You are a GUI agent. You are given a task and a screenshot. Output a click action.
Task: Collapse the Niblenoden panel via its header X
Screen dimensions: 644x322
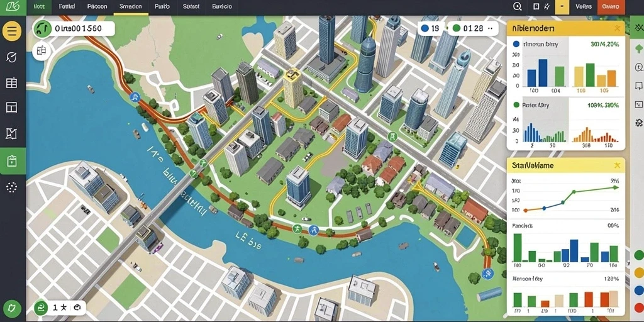point(617,28)
